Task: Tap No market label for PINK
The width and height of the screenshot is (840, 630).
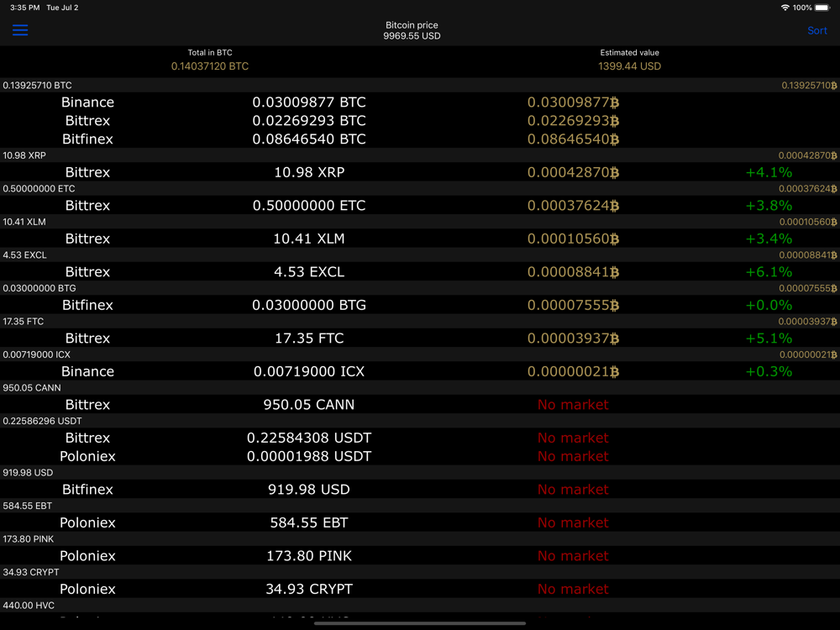Action: click(573, 555)
